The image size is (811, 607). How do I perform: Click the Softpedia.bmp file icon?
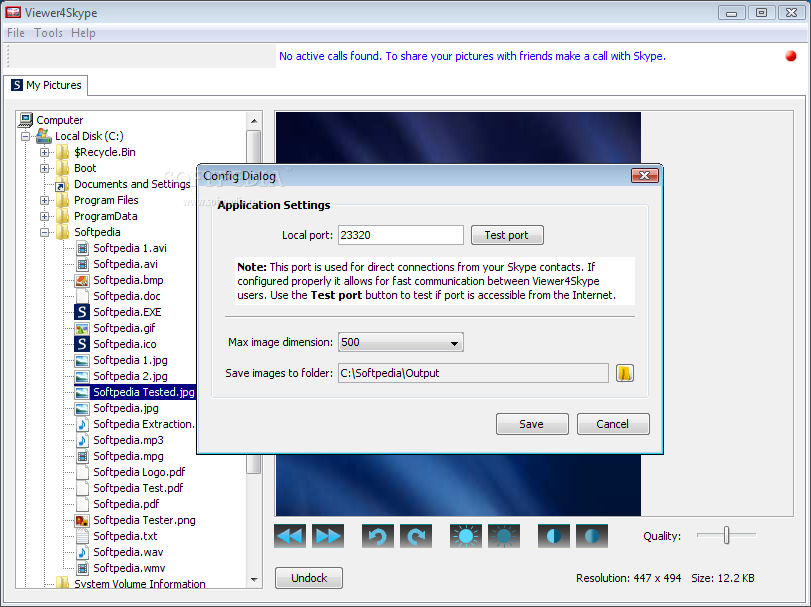[82, 280]
